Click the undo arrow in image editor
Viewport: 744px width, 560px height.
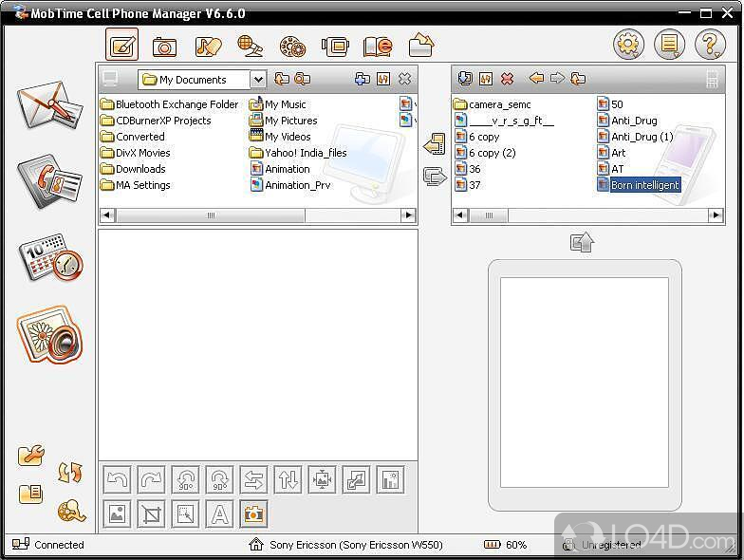(117, 480)
